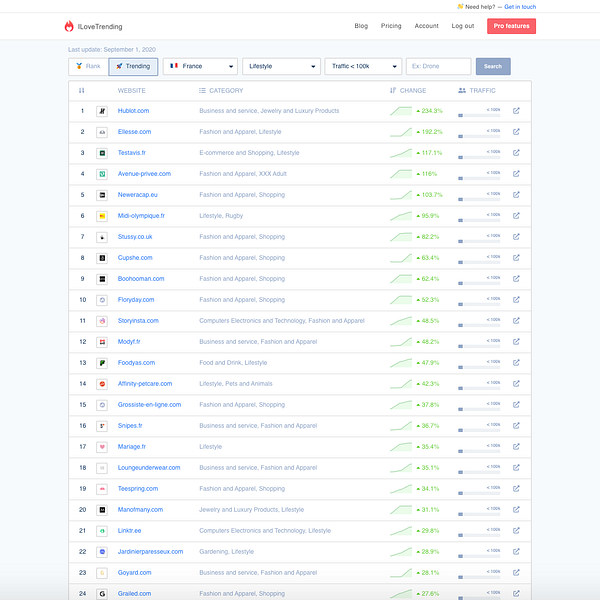
Task: Open external link icon for Modyf.fr
Action: click(516, 342)
